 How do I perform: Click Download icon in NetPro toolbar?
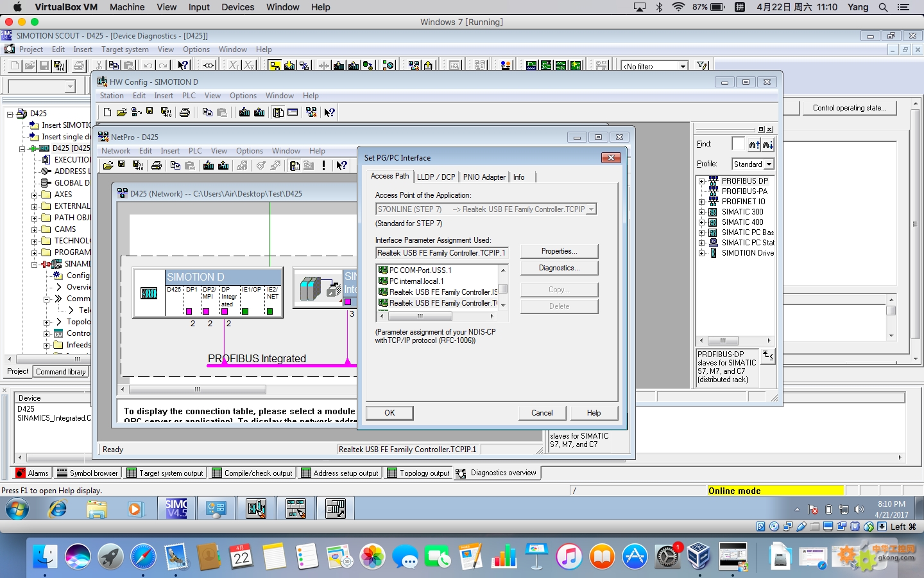tap(209, 166)
